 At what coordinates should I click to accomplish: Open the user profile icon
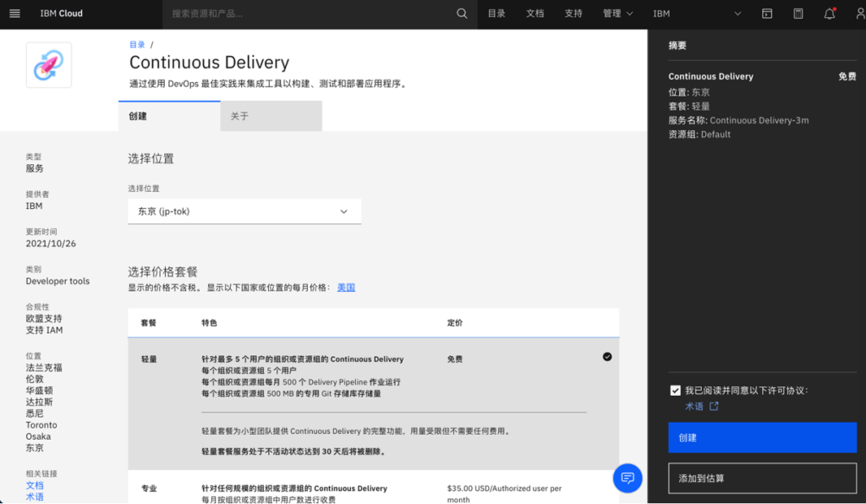tap(860, 14)
